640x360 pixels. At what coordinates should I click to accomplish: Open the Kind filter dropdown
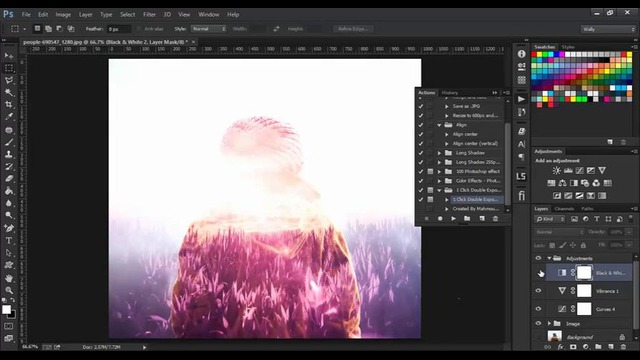(550, 219)
